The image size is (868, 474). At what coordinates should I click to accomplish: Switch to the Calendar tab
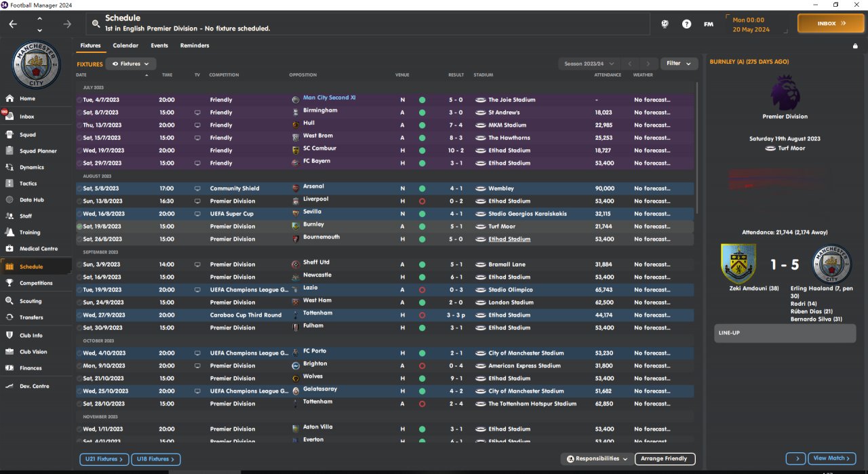point(125,45)
